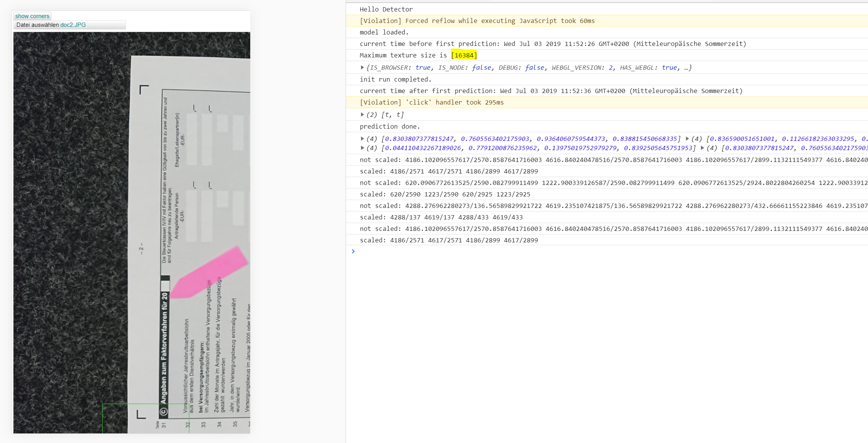Click the Forced reflow violation warning row
Image resolution: width=868 pixels, height=443 pixels.
pos(477,21)
